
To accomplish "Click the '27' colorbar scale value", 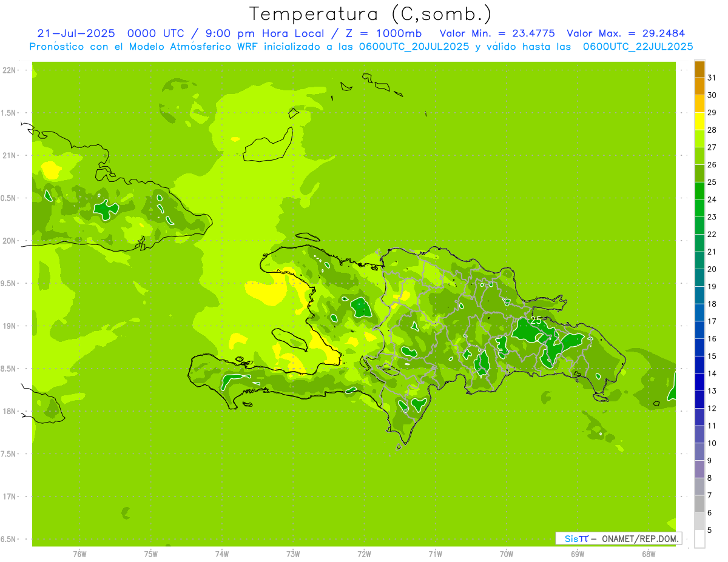I will [x=712, y=147].
